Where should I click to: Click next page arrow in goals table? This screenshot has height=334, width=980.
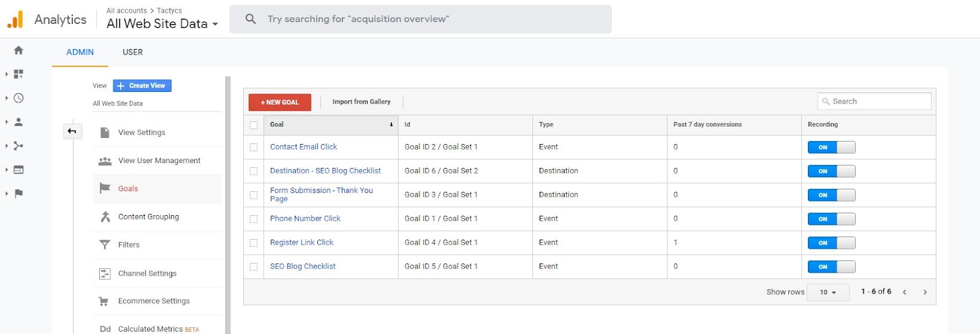coord(925,292)
